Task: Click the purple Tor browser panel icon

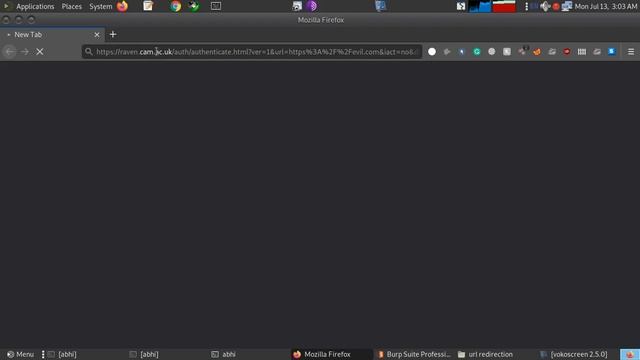Action: point(312,6)
